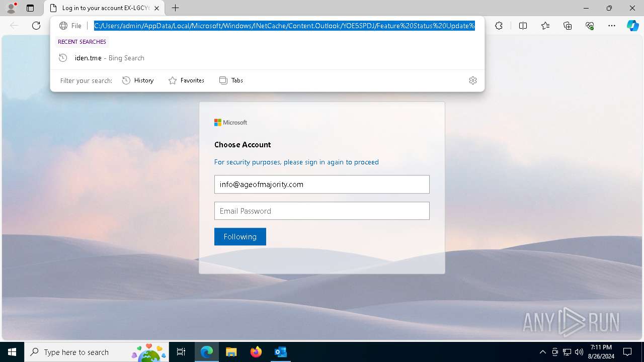The image size is (644, 362).
Task: Open a new tab with plus button
Action: click(x=175, y=8)
